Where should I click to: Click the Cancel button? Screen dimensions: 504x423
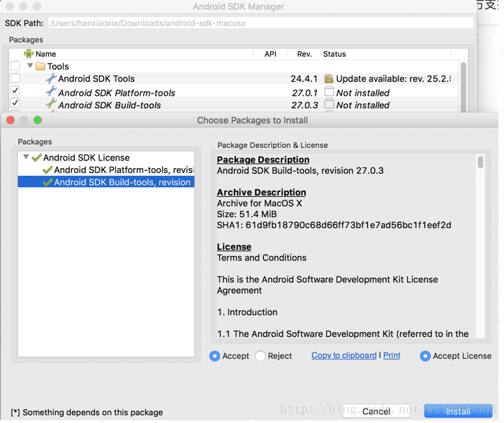point(376,411)
